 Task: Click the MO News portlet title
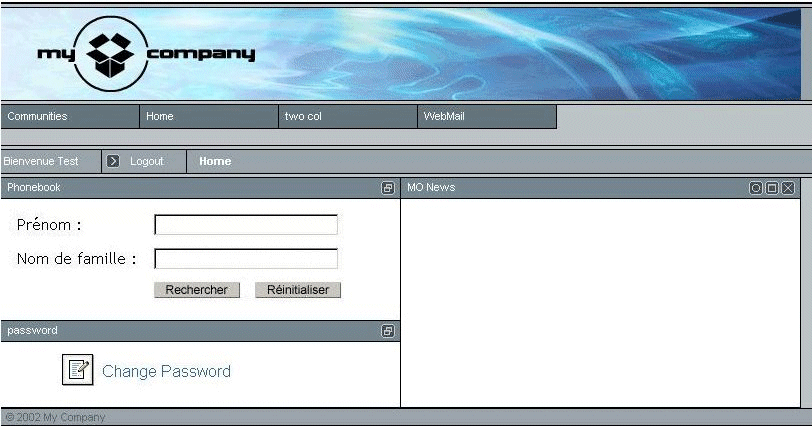click(431, 187)
